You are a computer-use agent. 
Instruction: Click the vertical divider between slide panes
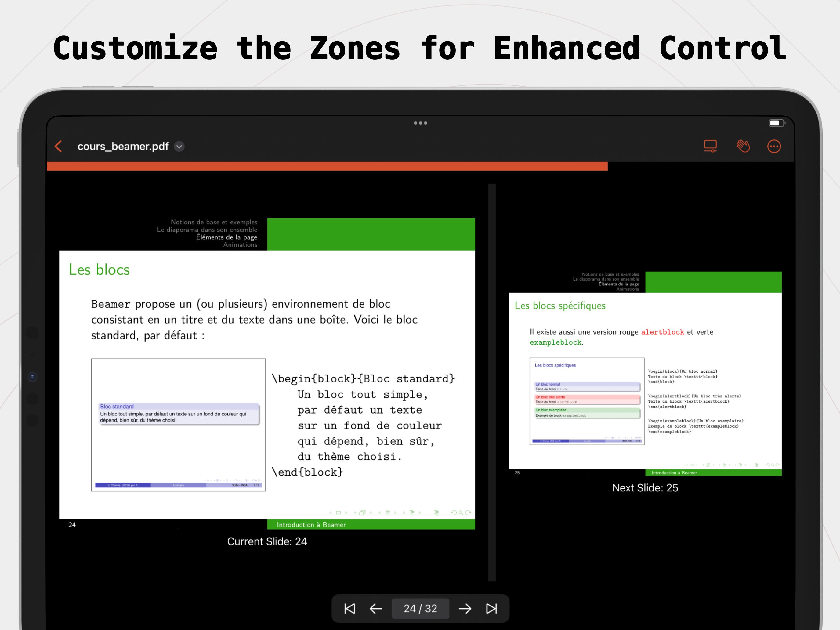pyautogui.click(x=492, y=382)
